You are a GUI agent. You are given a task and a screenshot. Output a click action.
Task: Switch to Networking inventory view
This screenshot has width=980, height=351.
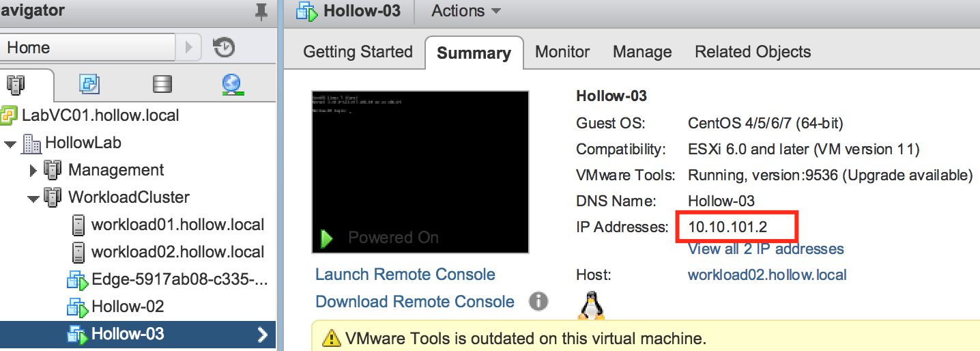coord(233,84)
